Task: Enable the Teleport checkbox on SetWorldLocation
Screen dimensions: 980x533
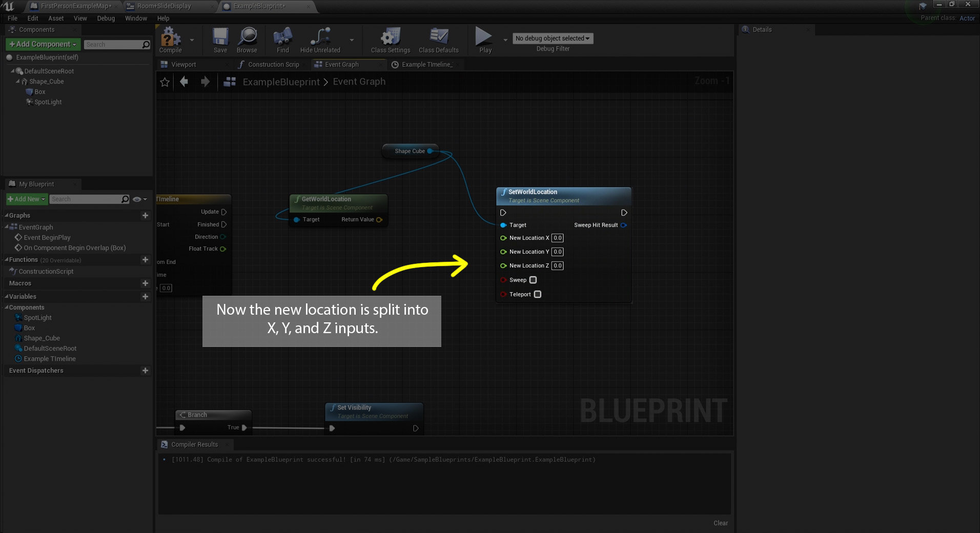Action: pos(538,294)
